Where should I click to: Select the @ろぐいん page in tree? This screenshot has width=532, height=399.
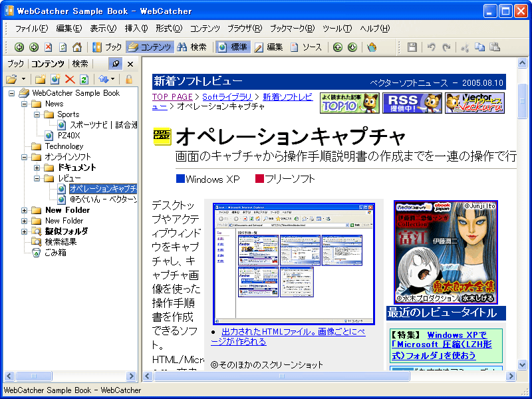tap(103, 199)
